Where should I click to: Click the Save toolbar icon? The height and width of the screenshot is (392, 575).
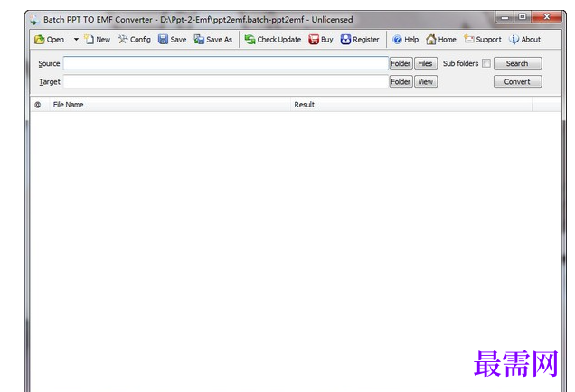click(x=173, y=39)
